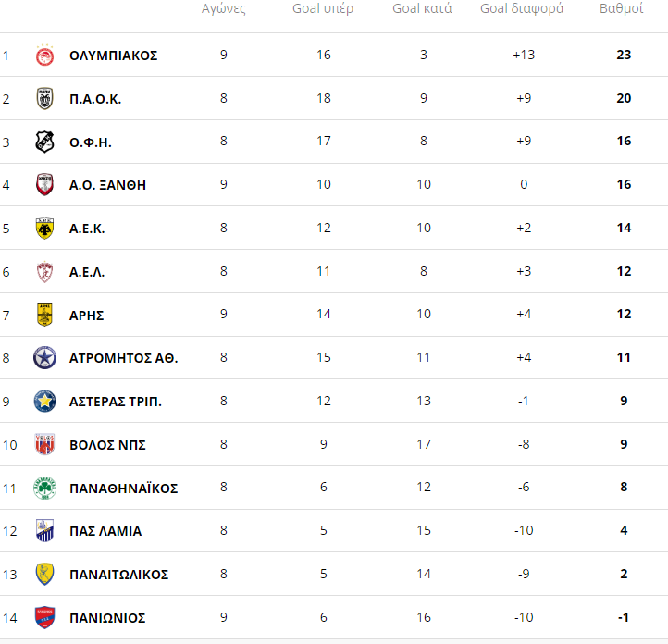Click the P.A.O.K. club crest icon
668x644 pixels.
point(44,99)
